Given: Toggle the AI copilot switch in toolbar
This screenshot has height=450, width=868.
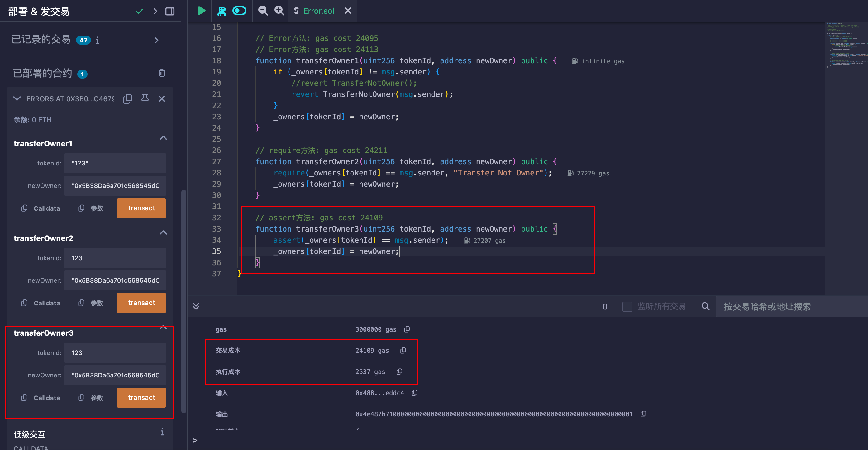Looking at the screenshot, I should pyautogui.click(x=240, y=11).
